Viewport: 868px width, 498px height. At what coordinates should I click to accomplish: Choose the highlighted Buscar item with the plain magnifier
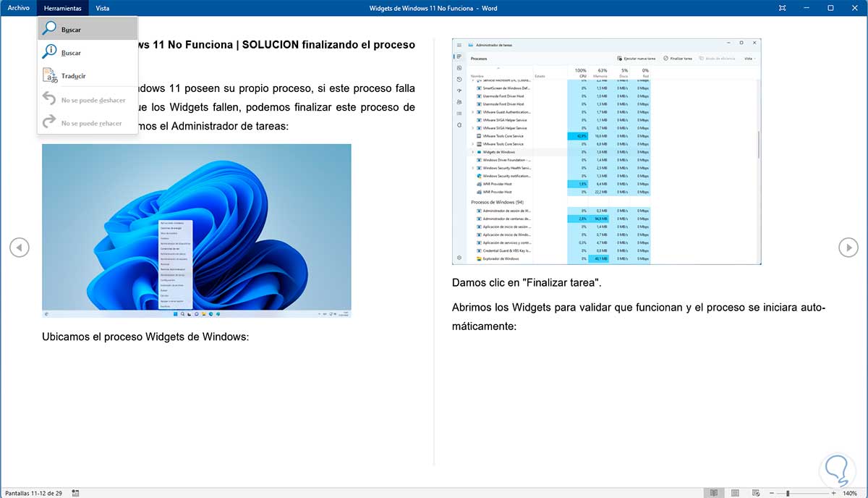click(x=88, y=29)
